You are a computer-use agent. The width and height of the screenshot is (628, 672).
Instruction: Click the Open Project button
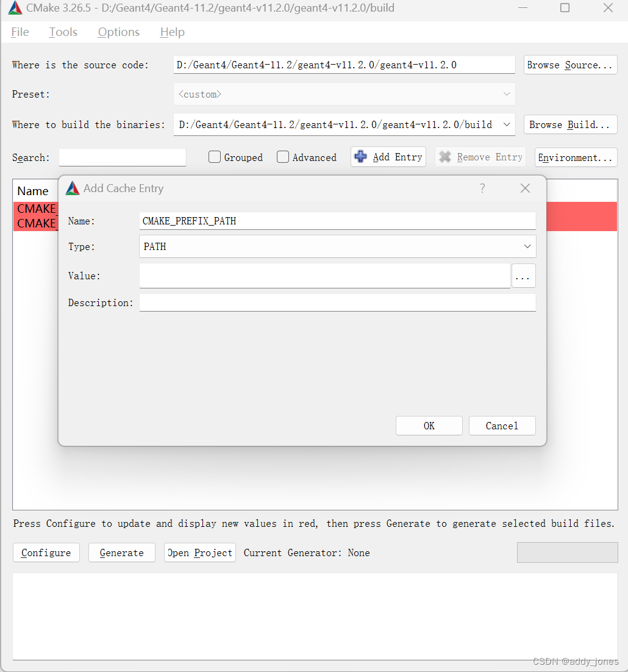coord(200,553)
